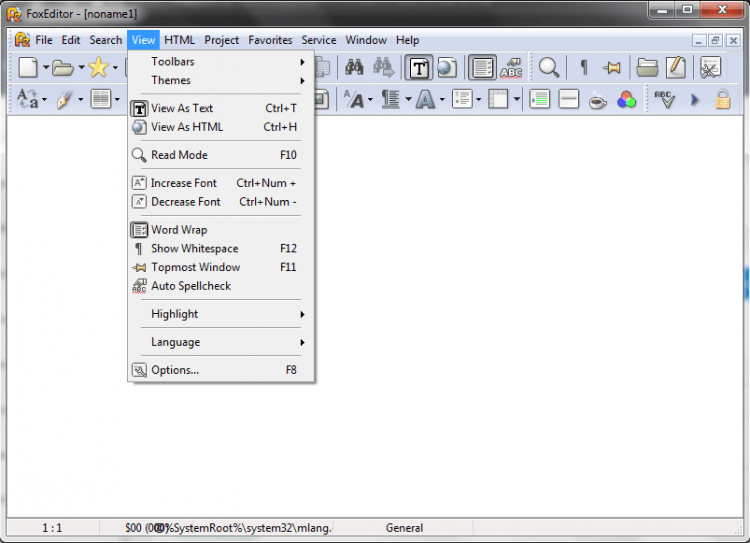The height and width of the screenshot is (543, 750).
Task: Click the large letter A font icon
Action: click(425, 100)
